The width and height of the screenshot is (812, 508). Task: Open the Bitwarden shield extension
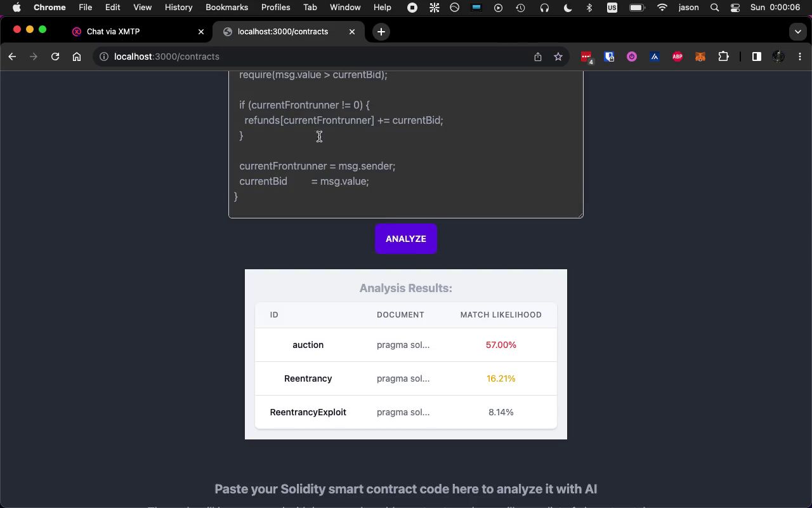coord(610,57)
